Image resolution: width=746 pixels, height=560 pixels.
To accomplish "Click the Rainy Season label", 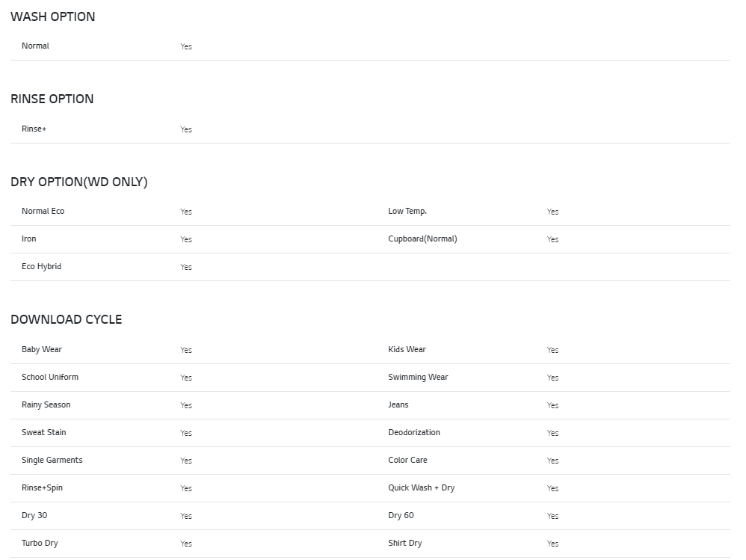I will pyautogui.click(x=46, y=404).
